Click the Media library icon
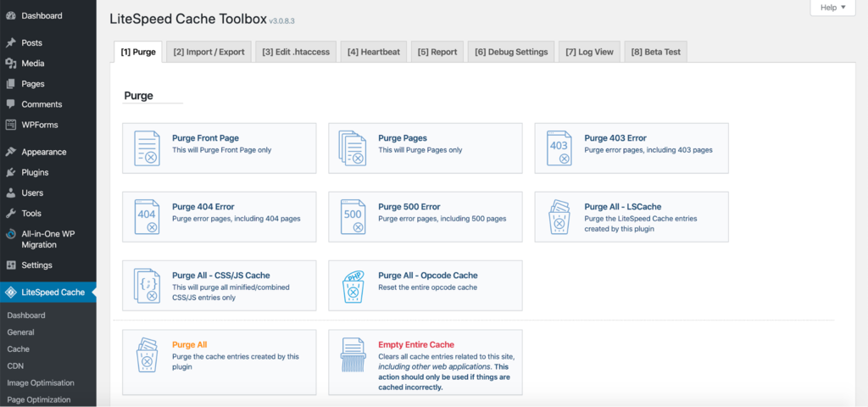This screenshot has height=407, width=868. pyautogui.click(x=10, y=63)
